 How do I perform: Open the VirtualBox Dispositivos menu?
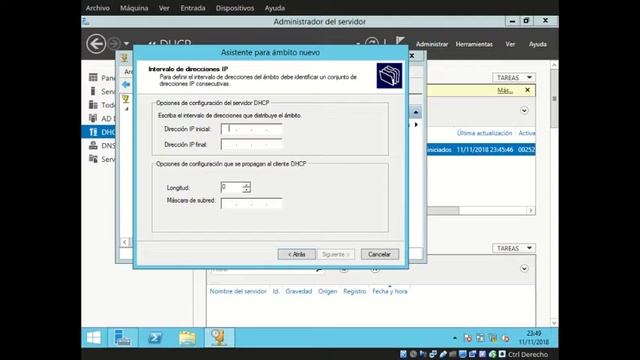[235, 8]
